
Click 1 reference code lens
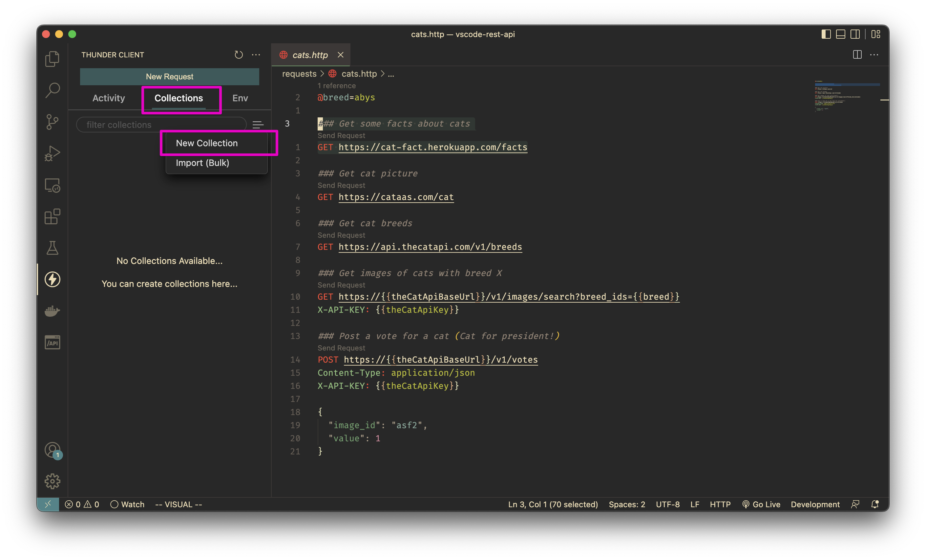tap(336, 86)
